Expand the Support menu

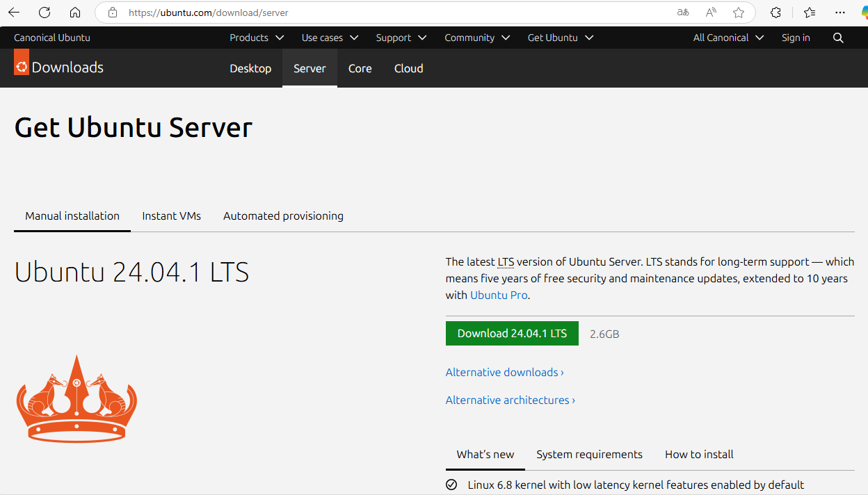pyautogui.click(x=401, y=38)
